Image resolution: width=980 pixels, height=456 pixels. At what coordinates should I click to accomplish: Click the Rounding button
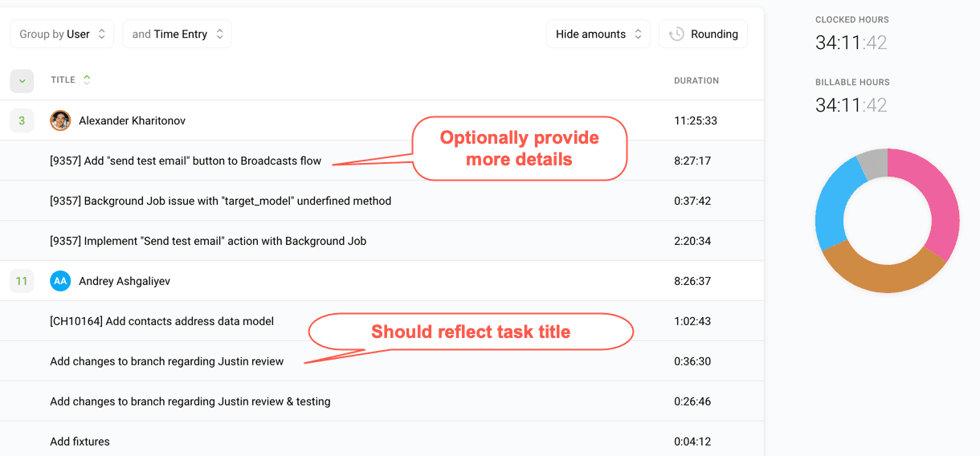click(704, 35)
